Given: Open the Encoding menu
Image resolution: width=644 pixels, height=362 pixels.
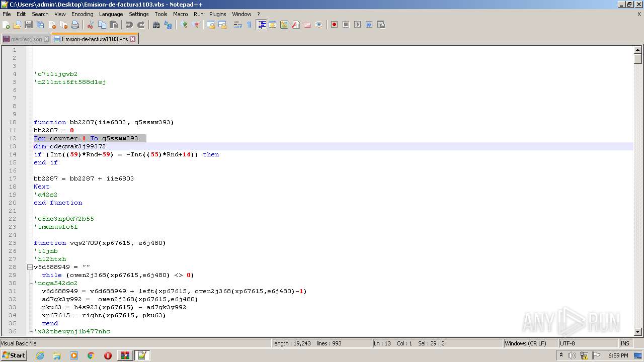Looking at the screenshot, I should pyautogui.click(x=83, y=14).
